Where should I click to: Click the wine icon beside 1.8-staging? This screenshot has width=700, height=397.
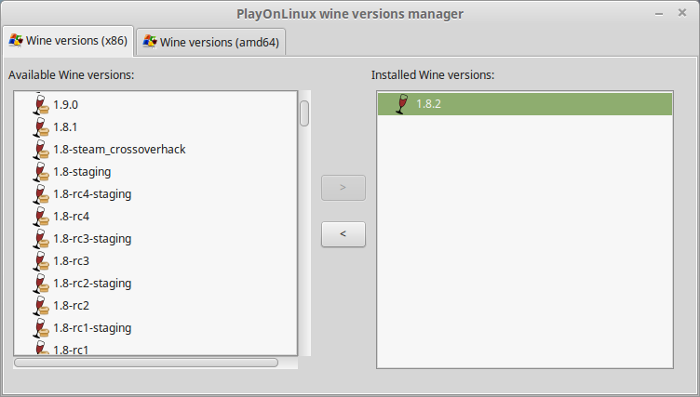click(41, 171)
